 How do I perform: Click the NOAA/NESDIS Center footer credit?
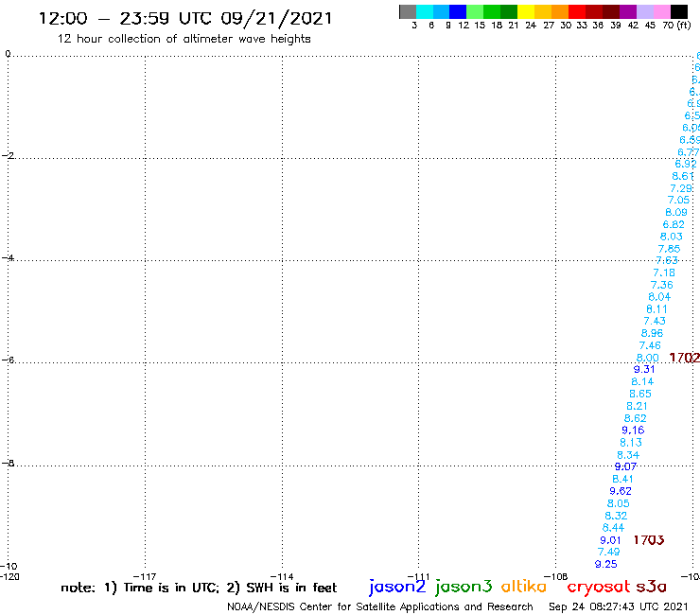(x=380, y=606)
